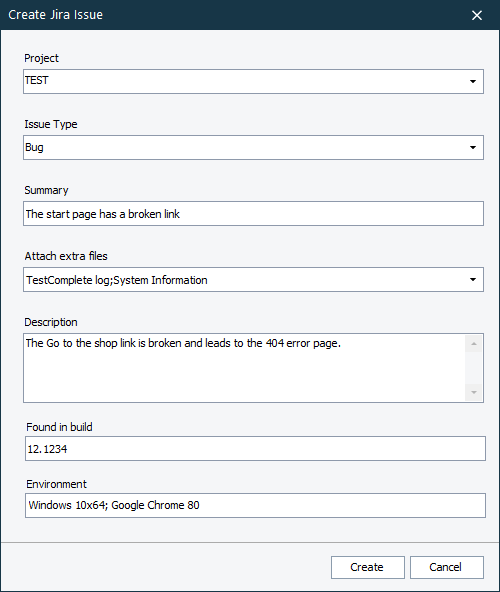Click the Cancel button

tap(447, 567)
